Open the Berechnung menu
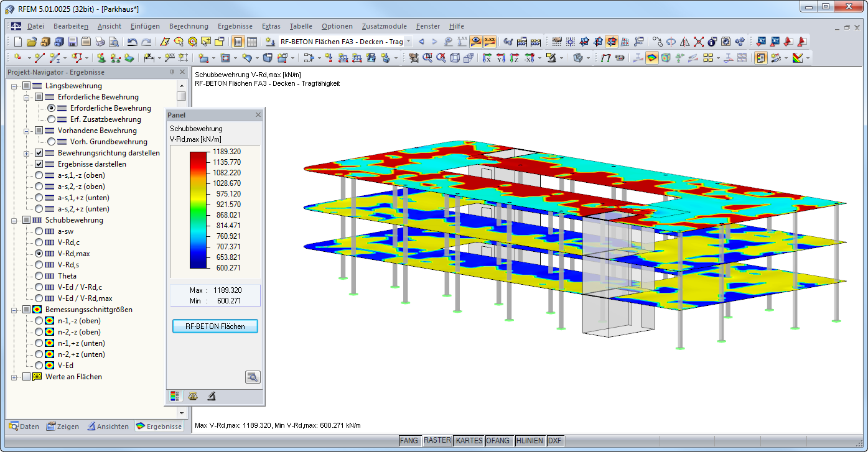 [x=189, y=26]
